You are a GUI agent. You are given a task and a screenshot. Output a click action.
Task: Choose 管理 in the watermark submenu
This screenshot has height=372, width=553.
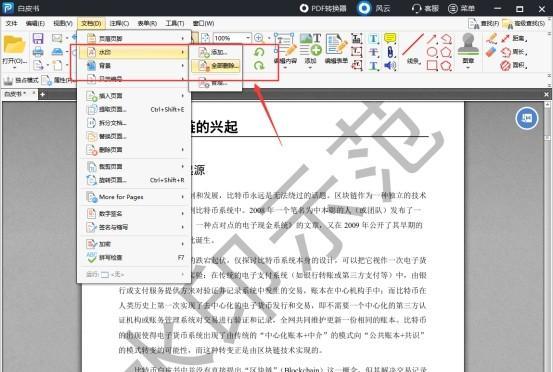tap(216, 83)
